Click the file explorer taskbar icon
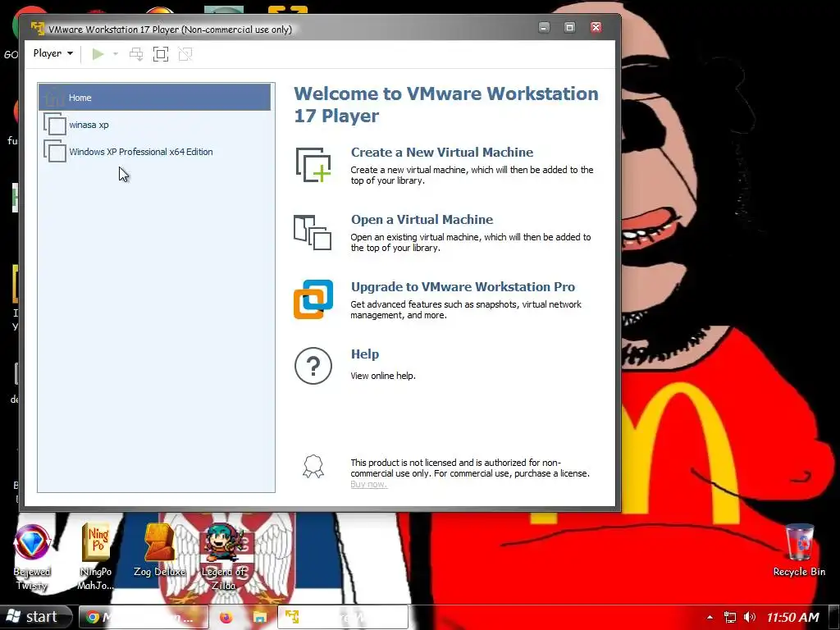The width and height of the screenshot is (840, 630). 260,618
